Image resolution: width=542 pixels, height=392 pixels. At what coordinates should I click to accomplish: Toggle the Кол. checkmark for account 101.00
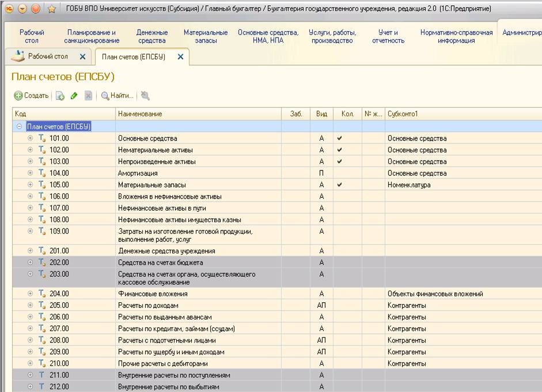[339, 138]
